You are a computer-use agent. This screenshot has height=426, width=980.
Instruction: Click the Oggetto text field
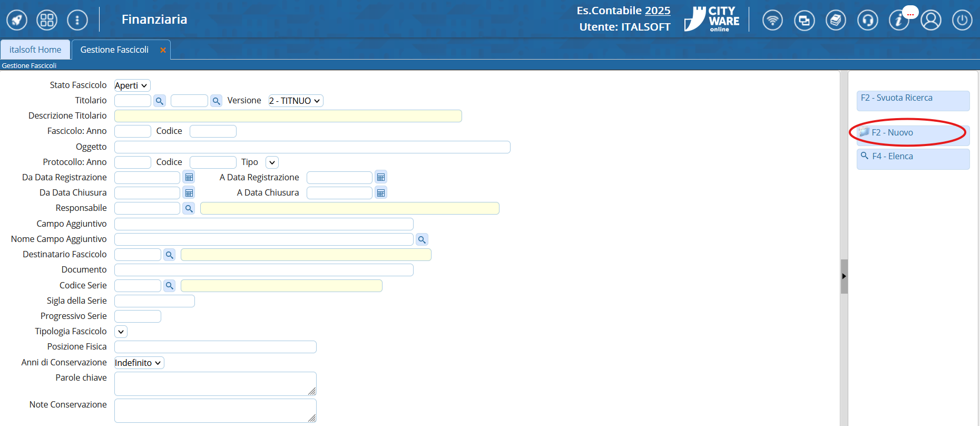[x=312, y=147]
